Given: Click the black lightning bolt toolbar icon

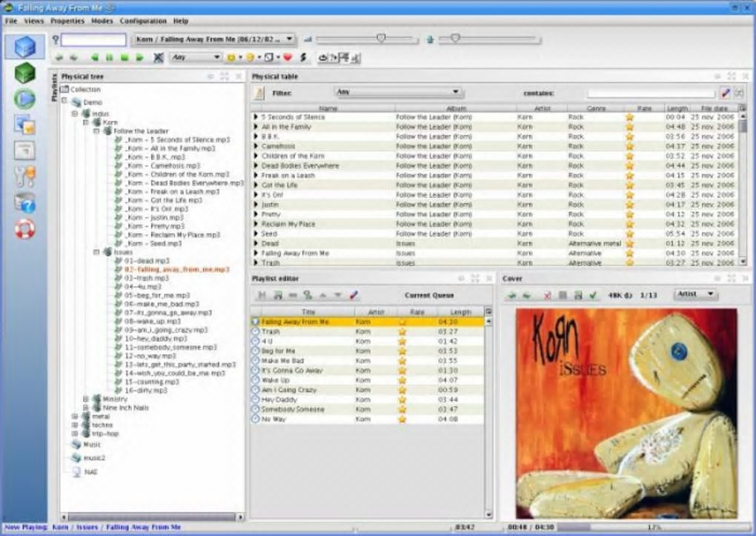Looking at the screenshot, I should tap(303, 58).
